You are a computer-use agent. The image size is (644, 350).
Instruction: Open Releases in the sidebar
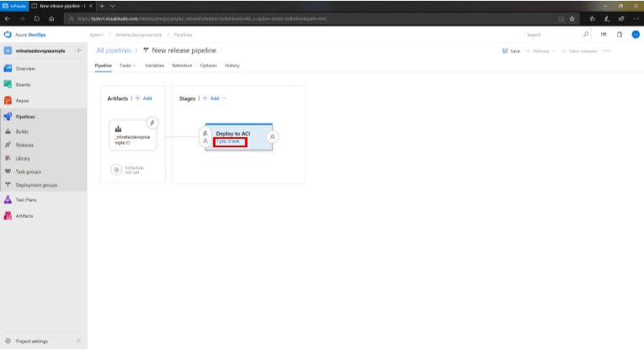point(24,145)
